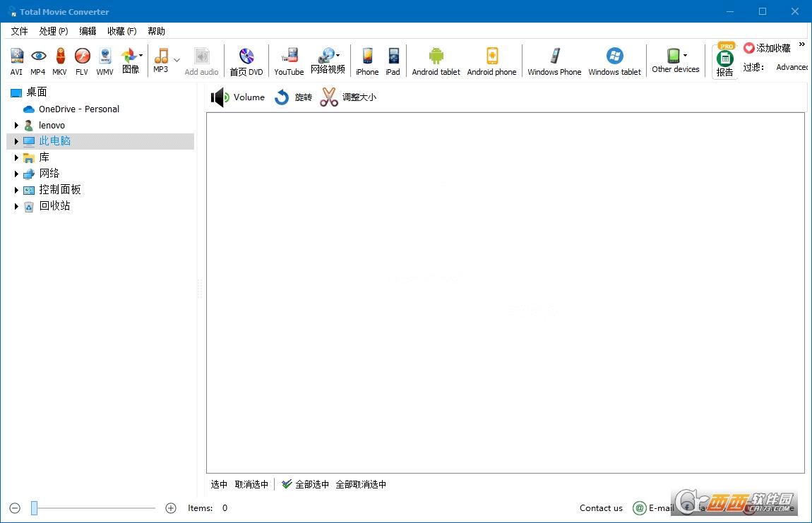Open the Volume adjustment tool

238,97
